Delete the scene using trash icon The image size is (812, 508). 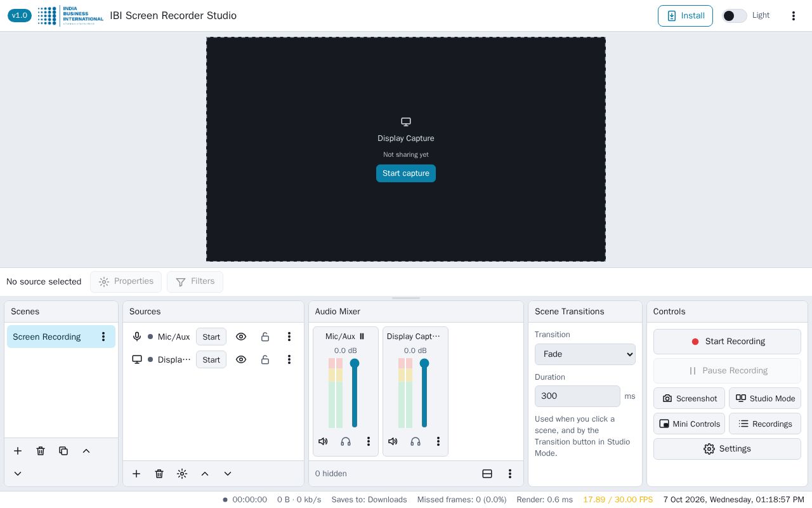coord(41,451)
